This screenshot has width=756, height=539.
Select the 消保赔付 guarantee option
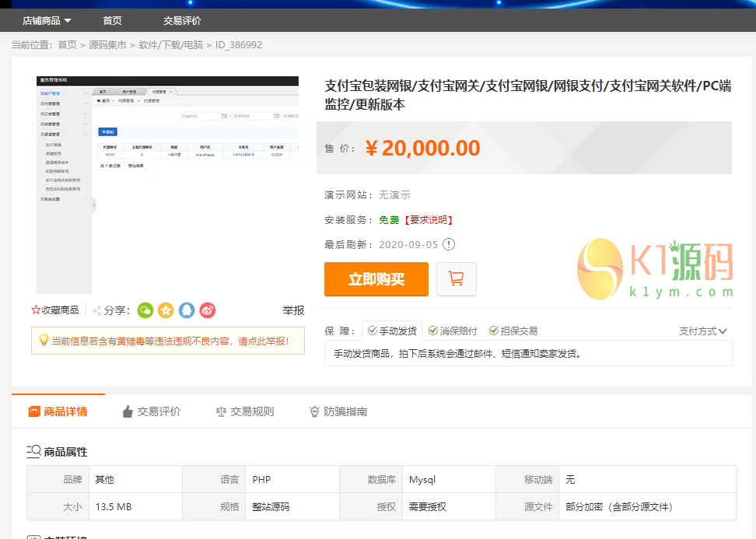click(453, 331)
